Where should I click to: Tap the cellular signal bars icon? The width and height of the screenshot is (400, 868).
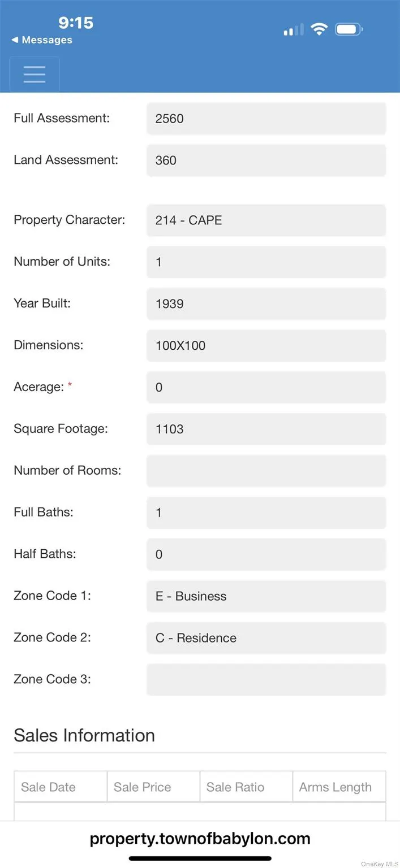pyautogui.click(x=293, y=30)
